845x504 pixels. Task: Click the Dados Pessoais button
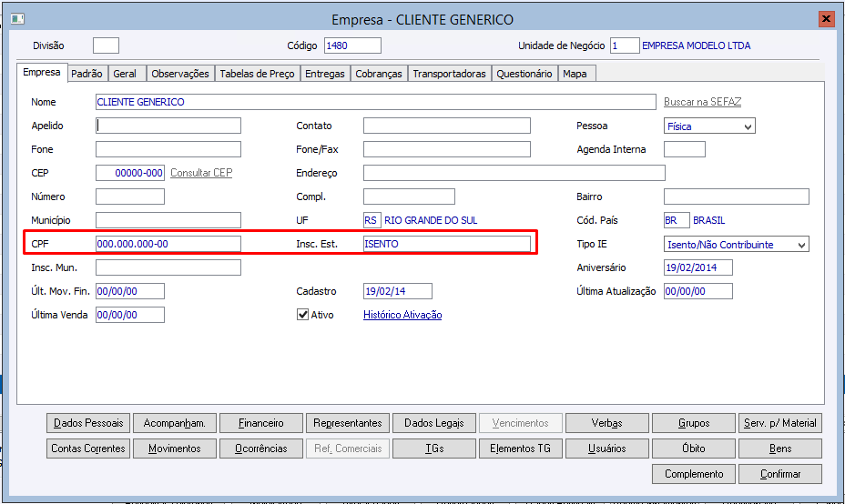click(x=88, y=423)
